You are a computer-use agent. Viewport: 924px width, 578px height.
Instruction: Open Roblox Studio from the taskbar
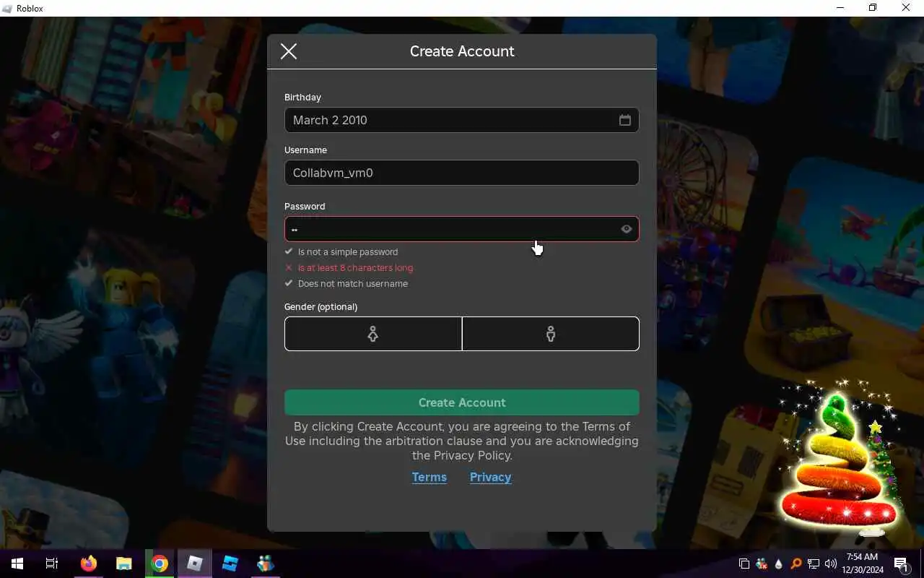point(230,564)
